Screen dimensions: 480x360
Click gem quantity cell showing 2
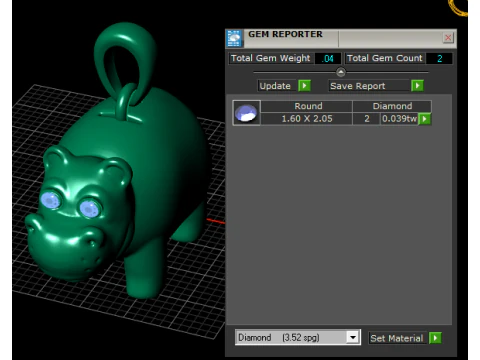pyautogui.click(x=367, y=119)
